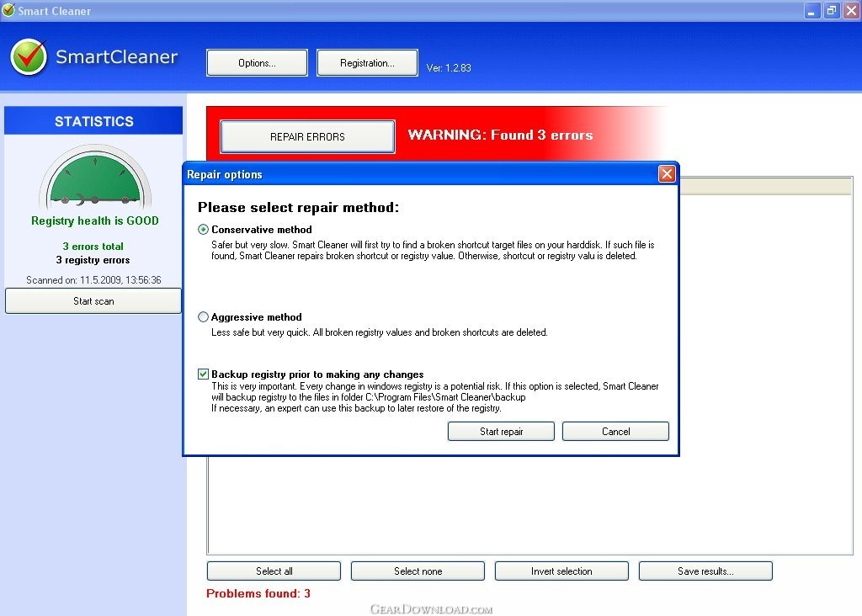Choose the Aggressive method radio button
Image resolution: width=862 pixels, height=616 pixels.
click(x=204, y=317)
